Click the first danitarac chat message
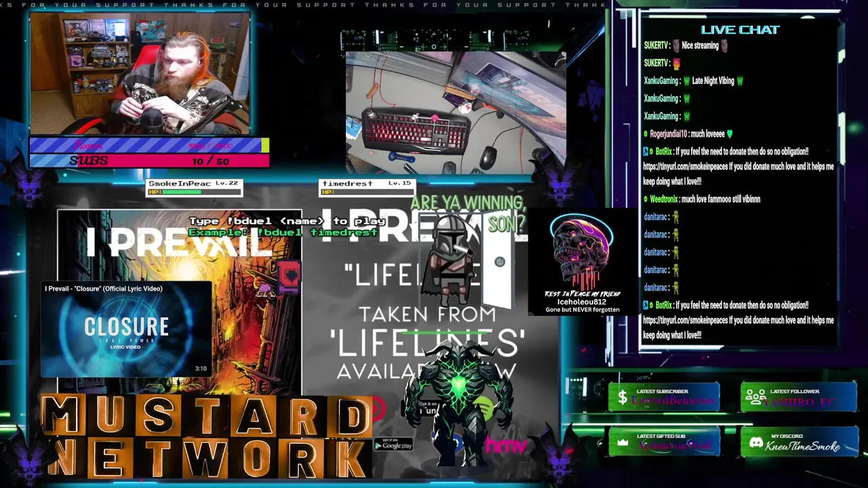This screenshot has width=868, height=488. [x=661, y=217]
